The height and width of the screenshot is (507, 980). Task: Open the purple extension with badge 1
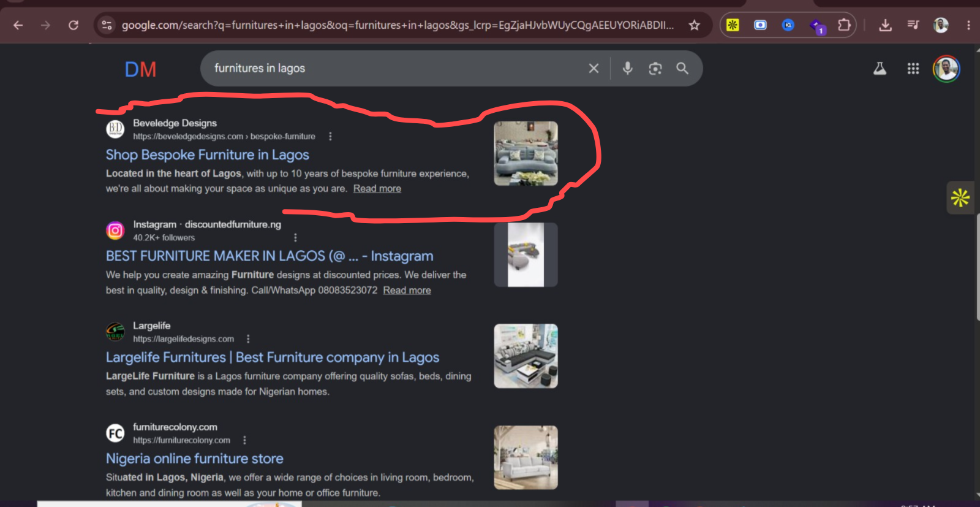click(817, 26)
